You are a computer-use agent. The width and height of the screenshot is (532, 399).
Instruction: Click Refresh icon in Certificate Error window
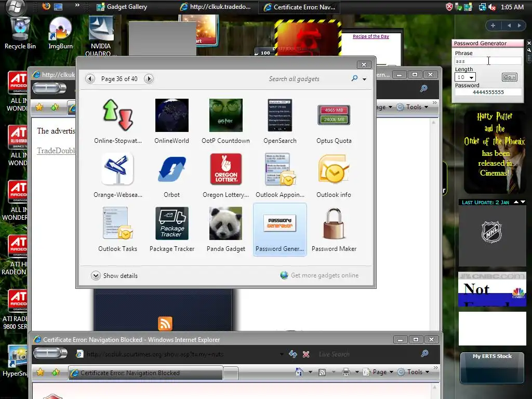[293, 354]
